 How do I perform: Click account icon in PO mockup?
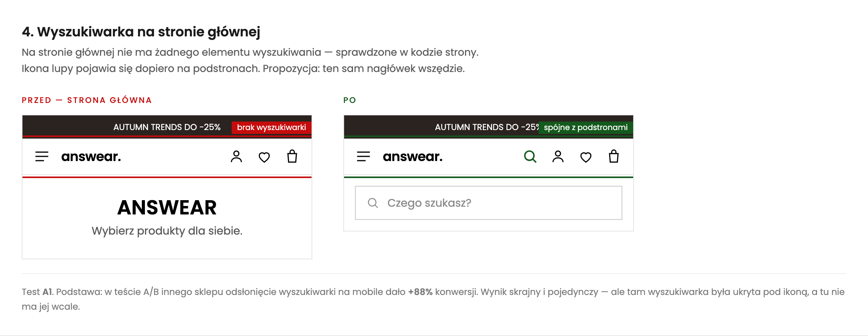(558, 156)
